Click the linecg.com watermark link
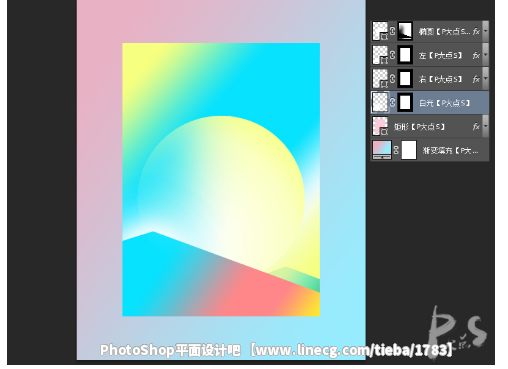The height and width of the screenshot is (369, 508). [x=351, y=350]
